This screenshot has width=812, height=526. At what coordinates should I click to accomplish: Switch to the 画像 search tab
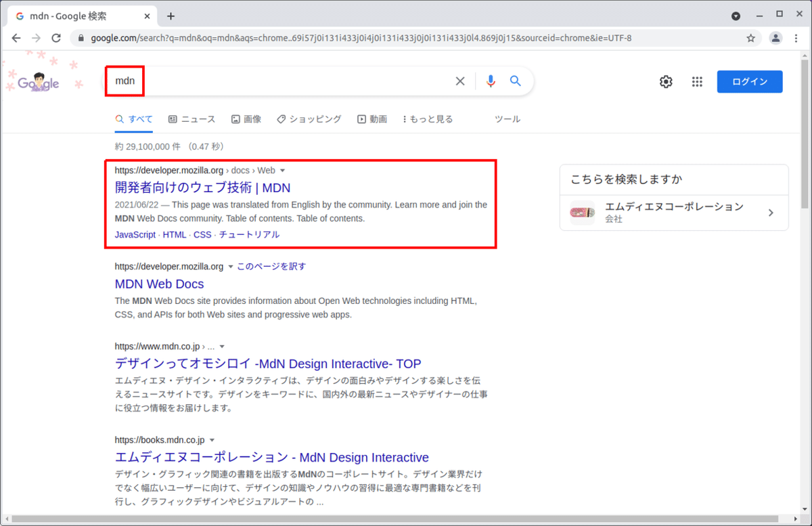click(x=246, y=118)
